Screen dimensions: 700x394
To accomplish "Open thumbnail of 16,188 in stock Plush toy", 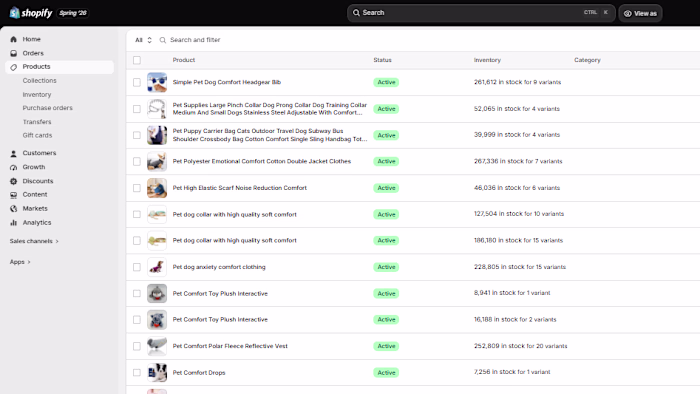I will coord(157,320).
